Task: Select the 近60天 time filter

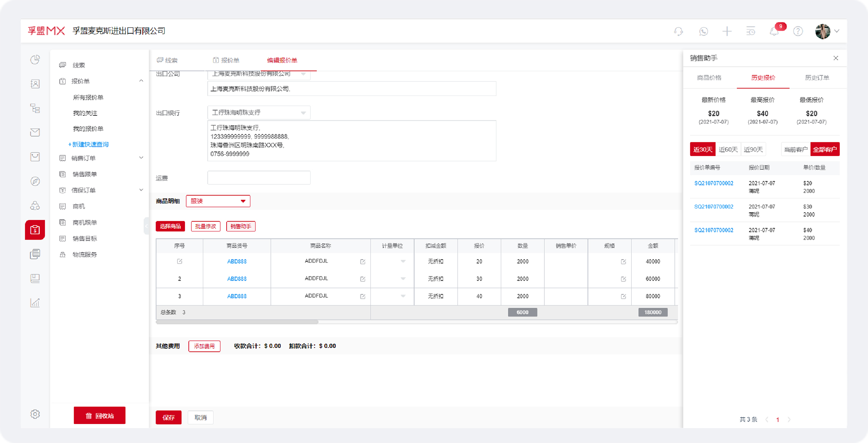Action: pyautogui.click(x=728, y=149)
